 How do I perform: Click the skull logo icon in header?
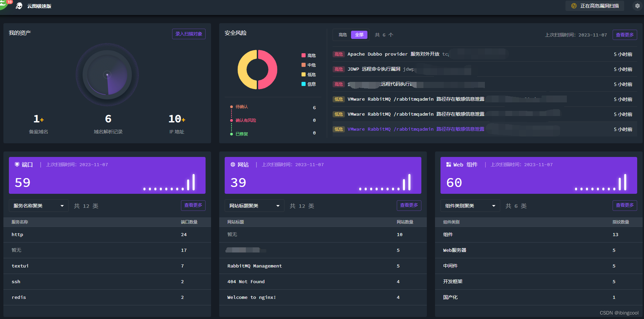19,6
